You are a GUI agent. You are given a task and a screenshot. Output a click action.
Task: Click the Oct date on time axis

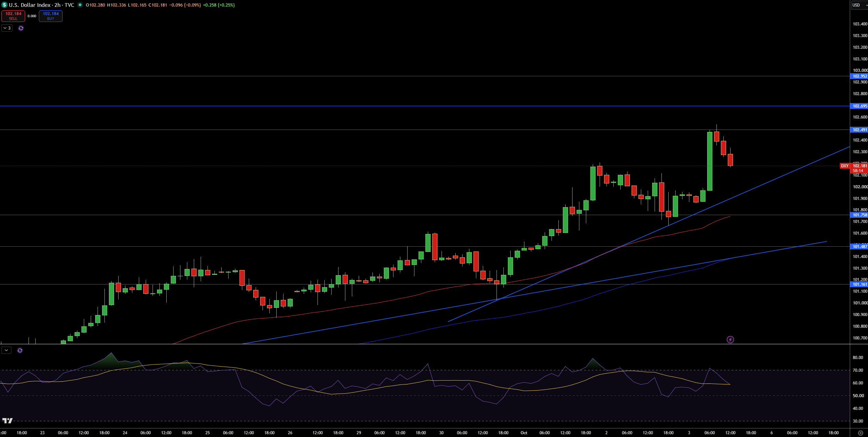point(524,433)
